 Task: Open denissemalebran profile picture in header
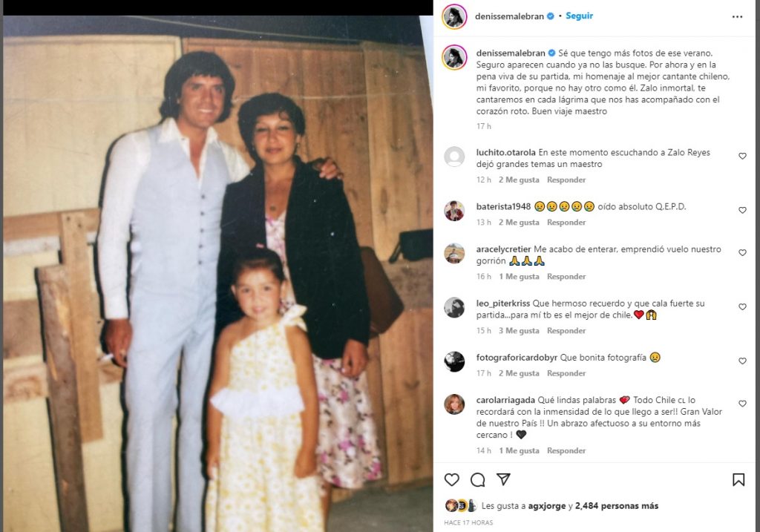pos(454,16)
